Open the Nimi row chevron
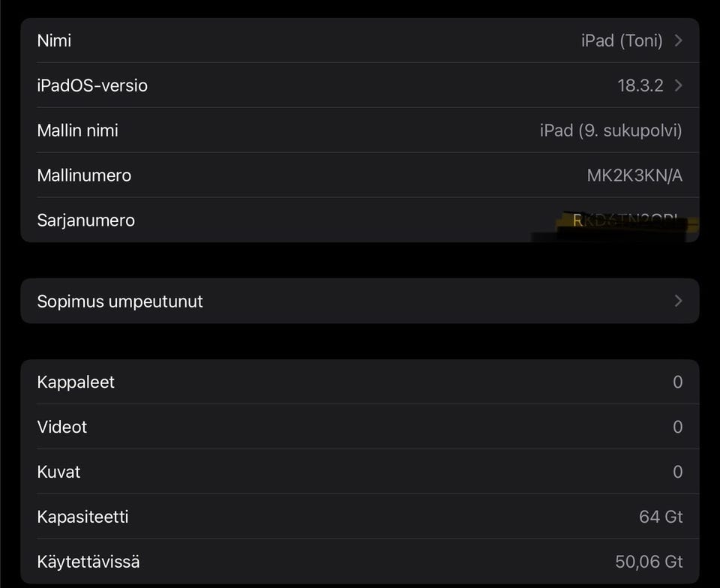 tap(678, 40)
